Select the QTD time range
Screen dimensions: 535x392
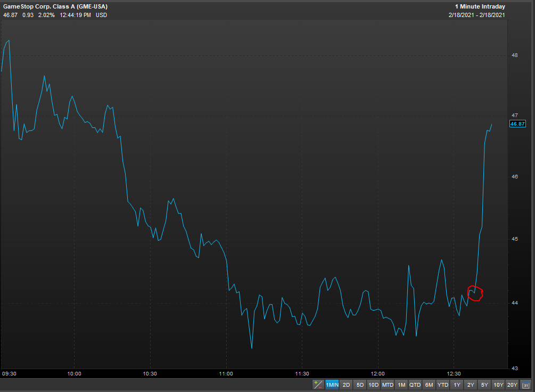tap(415, 385)
